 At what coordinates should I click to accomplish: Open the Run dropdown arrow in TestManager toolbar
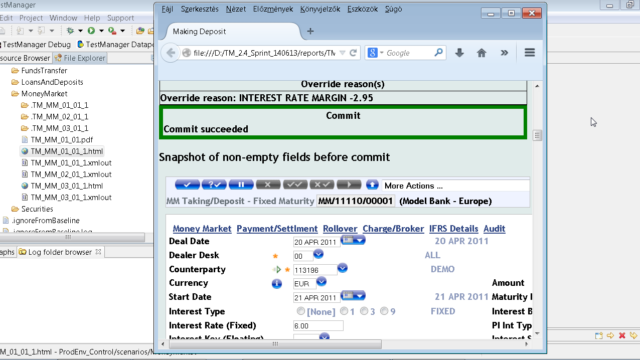tap(101, 31)
